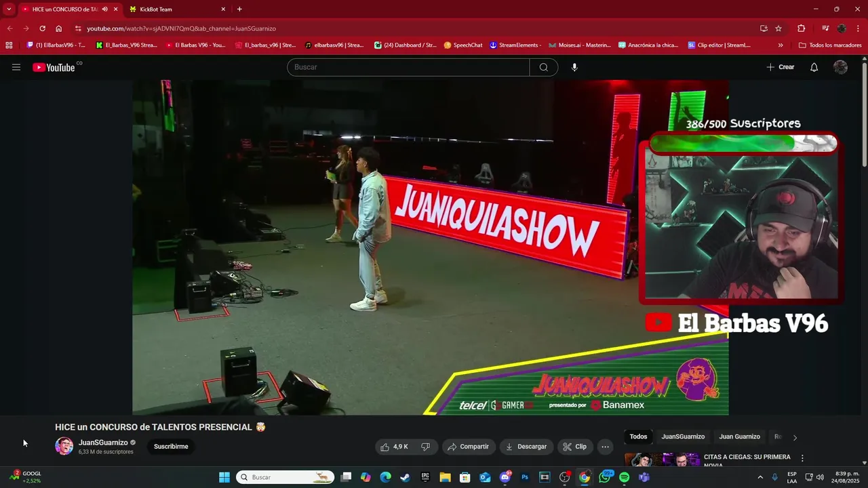Open Microsoft Teams in taskbar
This screenshot has height=488, width=868.
[x=644, y=477]
